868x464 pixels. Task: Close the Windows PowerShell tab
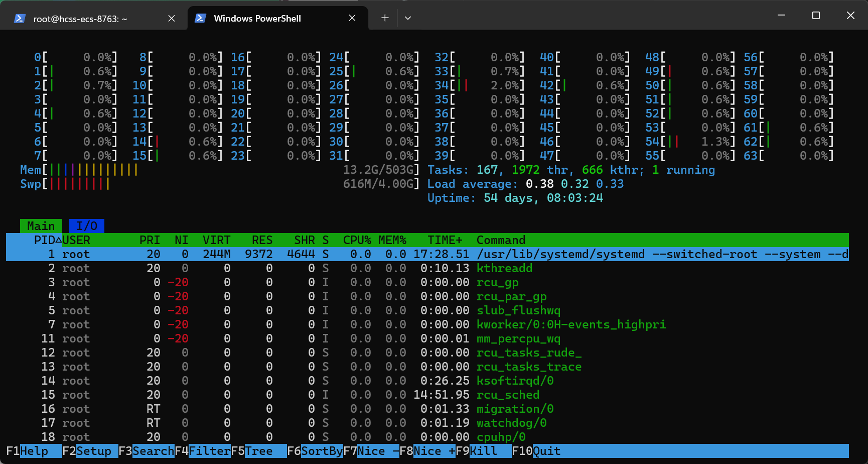click(352, 18)
